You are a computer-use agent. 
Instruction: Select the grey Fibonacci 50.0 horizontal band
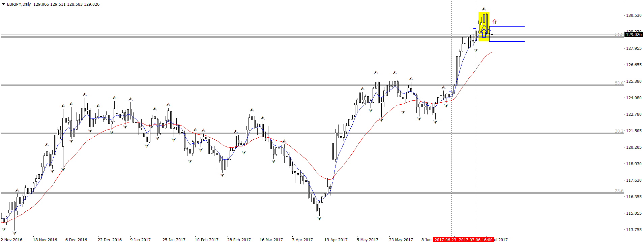[312, 85]
